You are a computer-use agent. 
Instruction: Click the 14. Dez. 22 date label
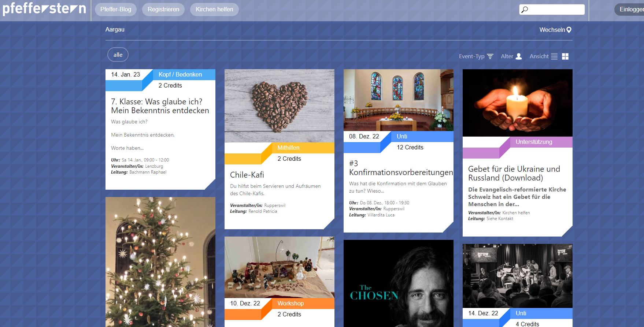(x=483, y=313)
